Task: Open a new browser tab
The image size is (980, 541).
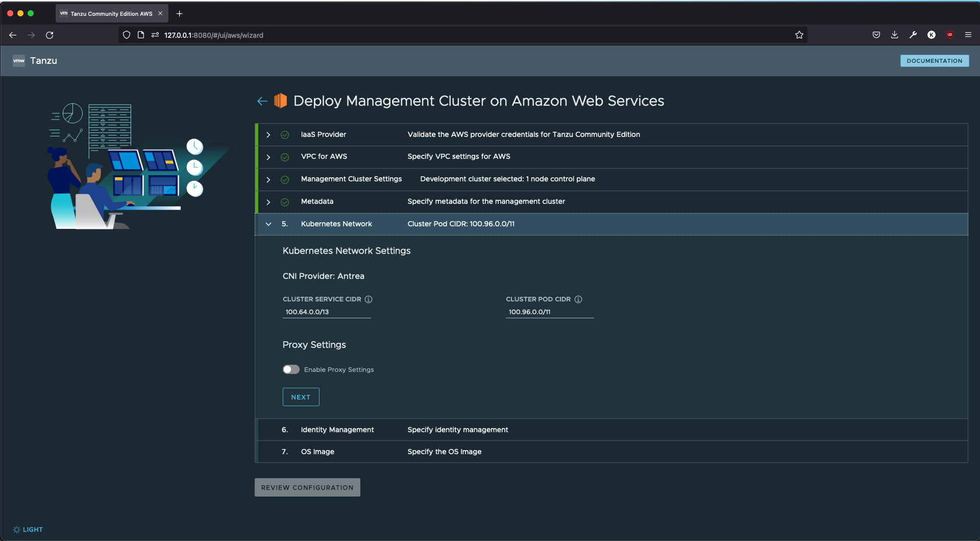Action: click(x=179, y=14)
